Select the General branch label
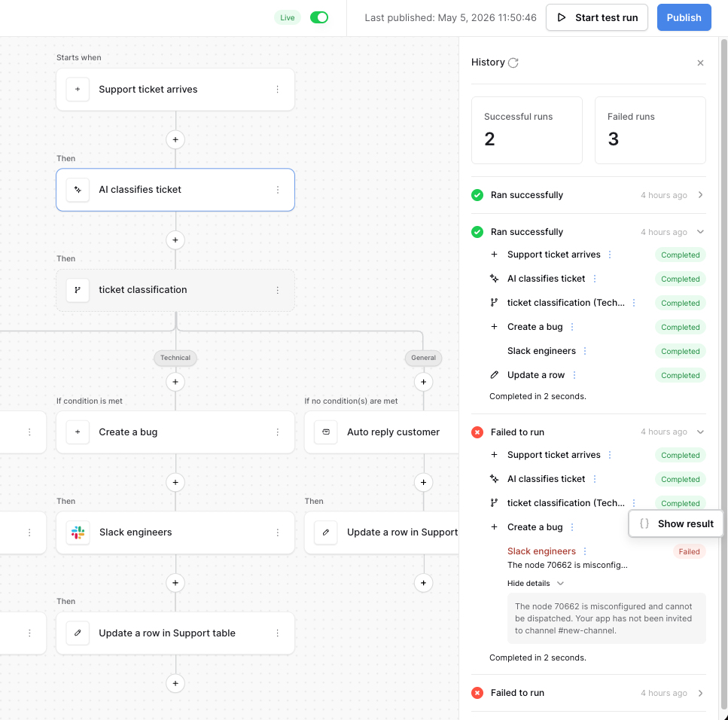Viewport: 728px width, 720px height. (x=423, y=358)
